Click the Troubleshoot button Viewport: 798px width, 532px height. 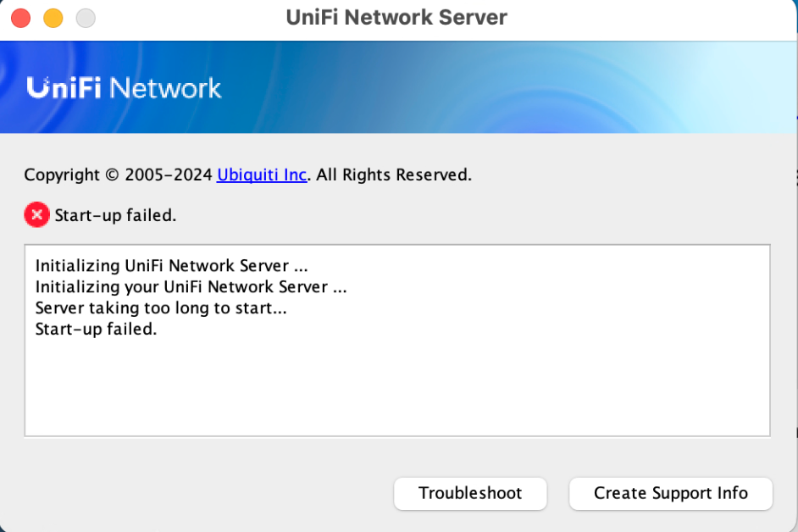[x=470, y=493]
